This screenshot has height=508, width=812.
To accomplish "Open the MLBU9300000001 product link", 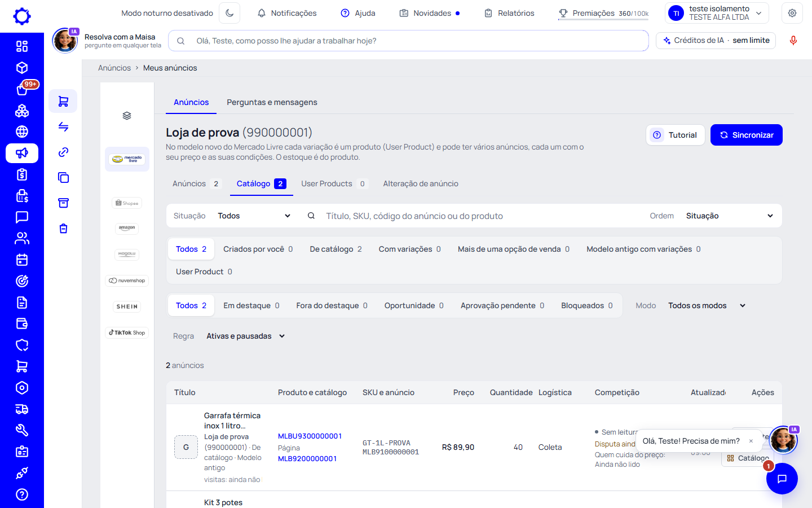I will (310, 436).
